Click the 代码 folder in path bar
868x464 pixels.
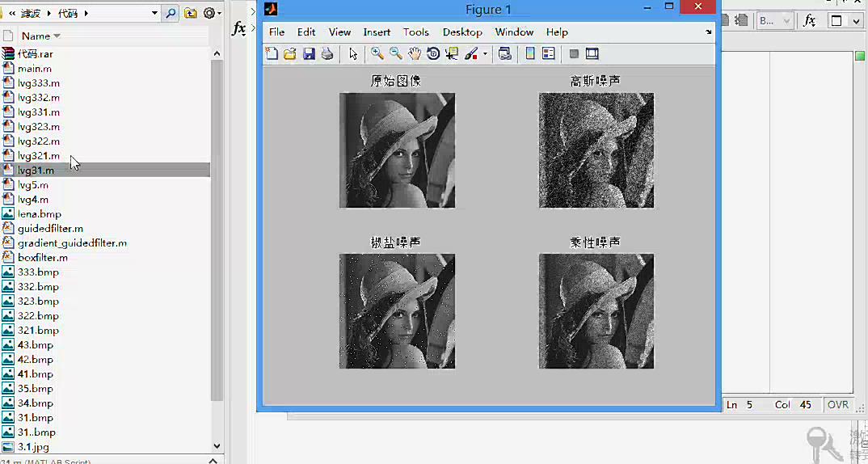pos(68,13)
